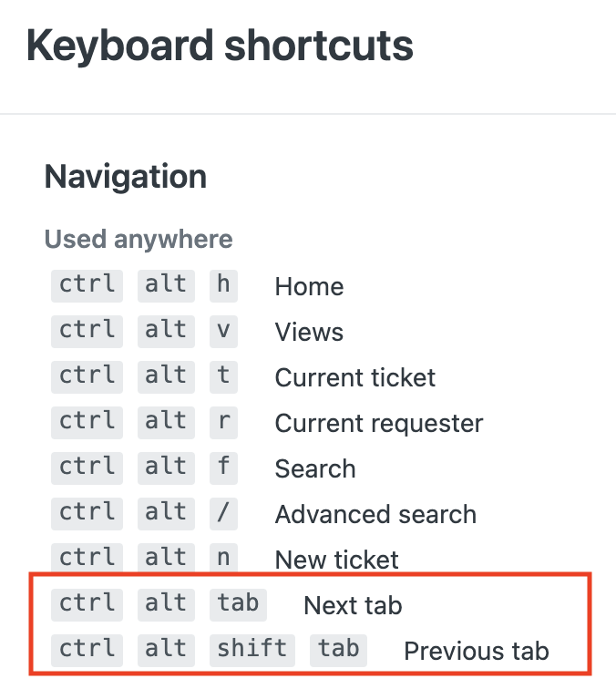Select the 'n' key badge

pos(223,558)
